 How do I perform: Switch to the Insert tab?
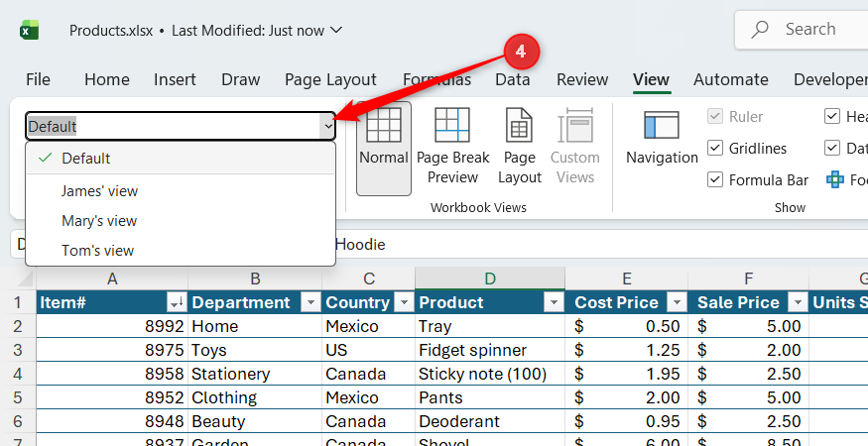pos(175,79)
